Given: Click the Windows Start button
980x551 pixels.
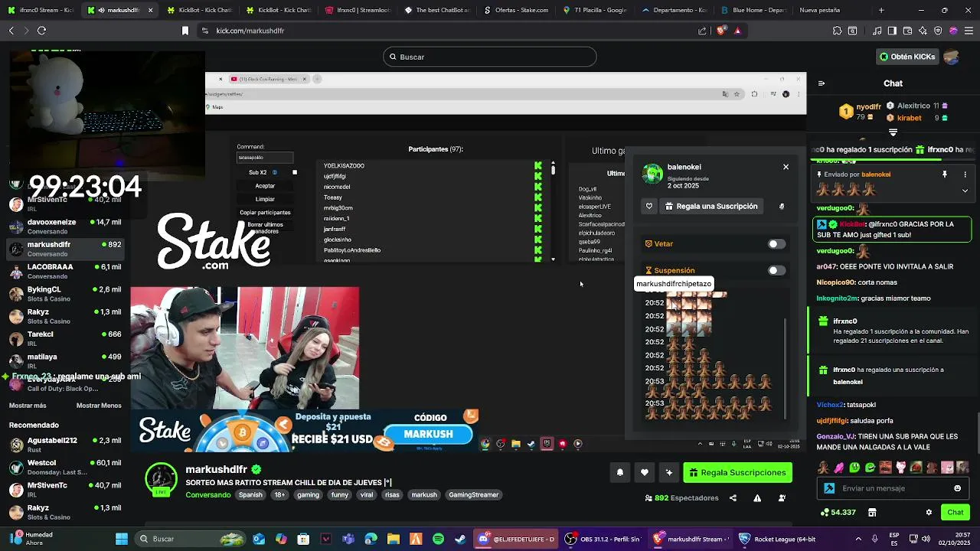Looking at the screenshot, I should click(x=121, y=540).
